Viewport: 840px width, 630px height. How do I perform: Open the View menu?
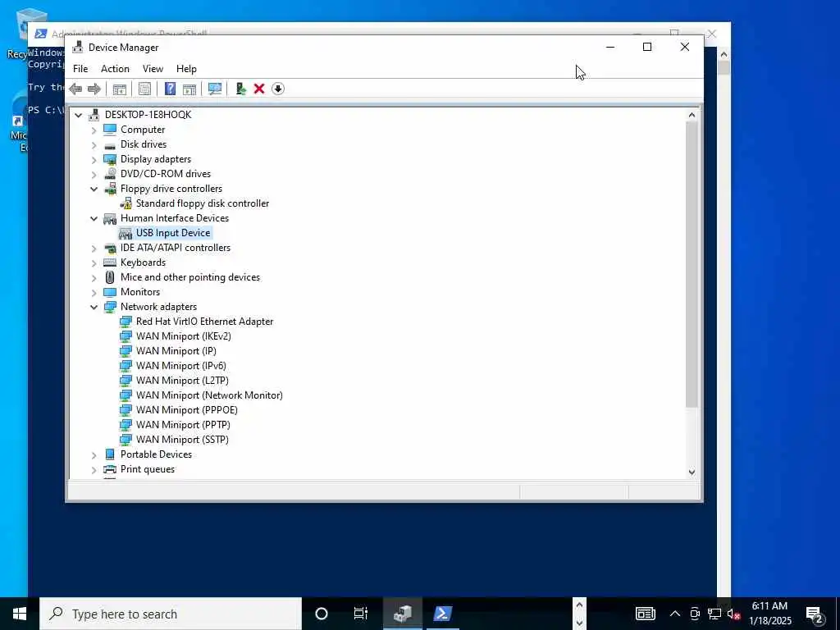tap(153, 69)
